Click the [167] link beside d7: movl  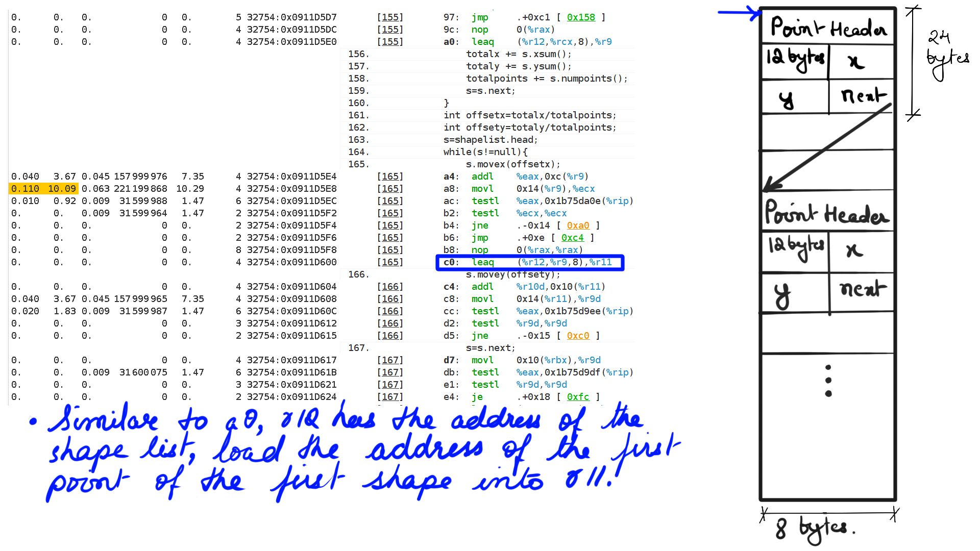pyautogui.click(x=390, y=360)
